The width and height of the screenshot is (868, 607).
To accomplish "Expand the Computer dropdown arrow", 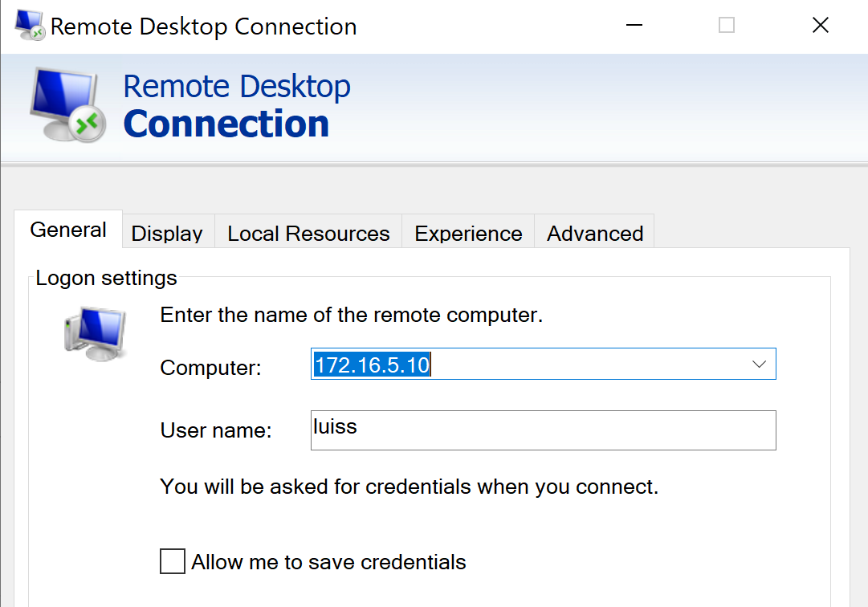I will (759, 364).
